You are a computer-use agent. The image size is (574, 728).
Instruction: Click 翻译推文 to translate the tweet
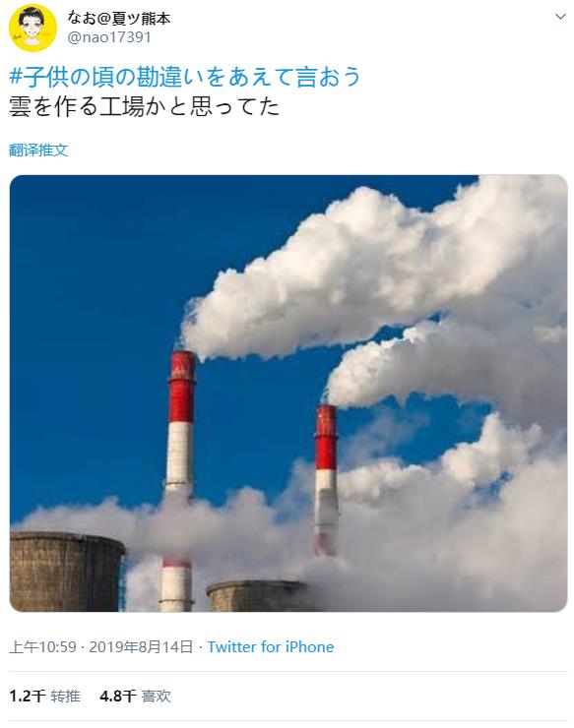click(x=38, y=150)
